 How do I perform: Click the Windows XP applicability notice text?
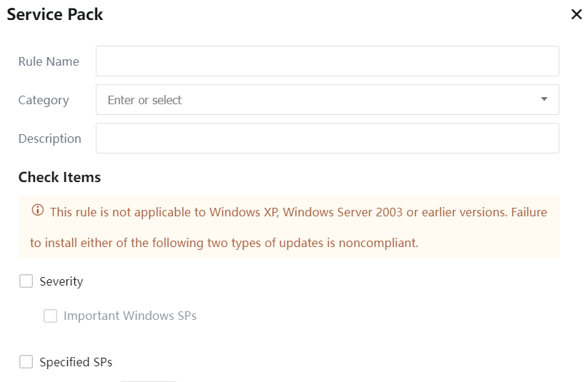tap(299, 212)
